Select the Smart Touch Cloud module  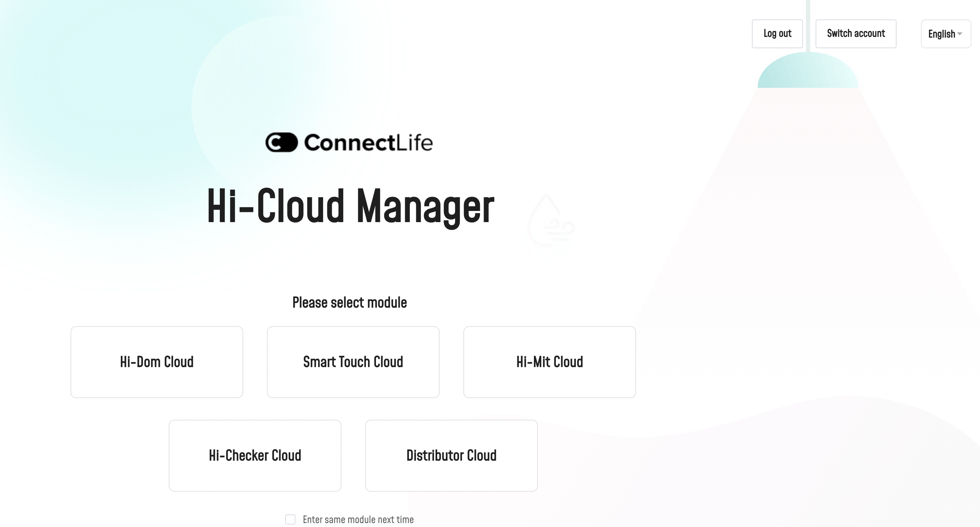click(x=353, y=362)
